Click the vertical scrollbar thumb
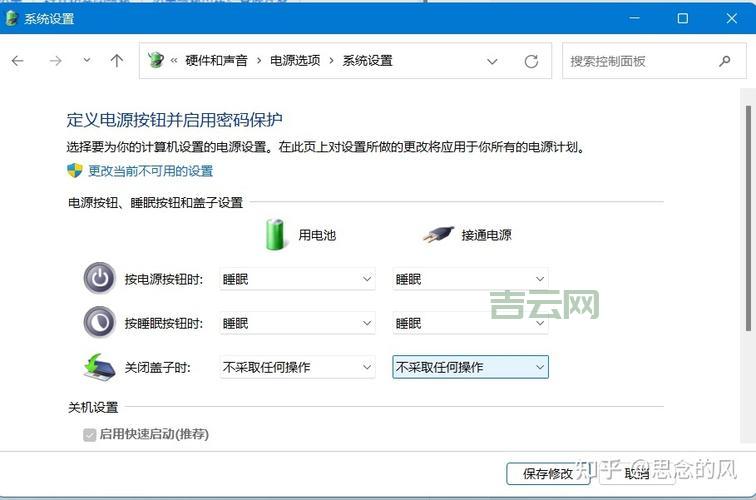This screenshot has height=500, width=756. tap(748, 218)
